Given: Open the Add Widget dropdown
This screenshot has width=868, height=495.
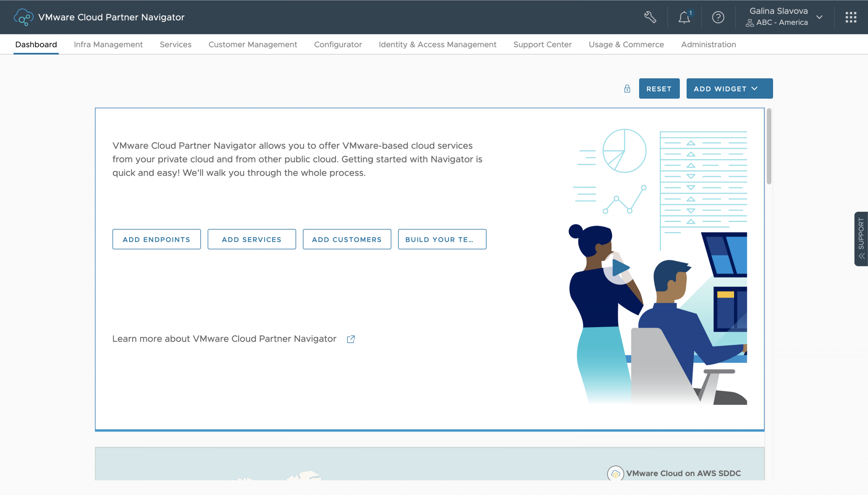Looking at the screenshot, I should [729, 89].
